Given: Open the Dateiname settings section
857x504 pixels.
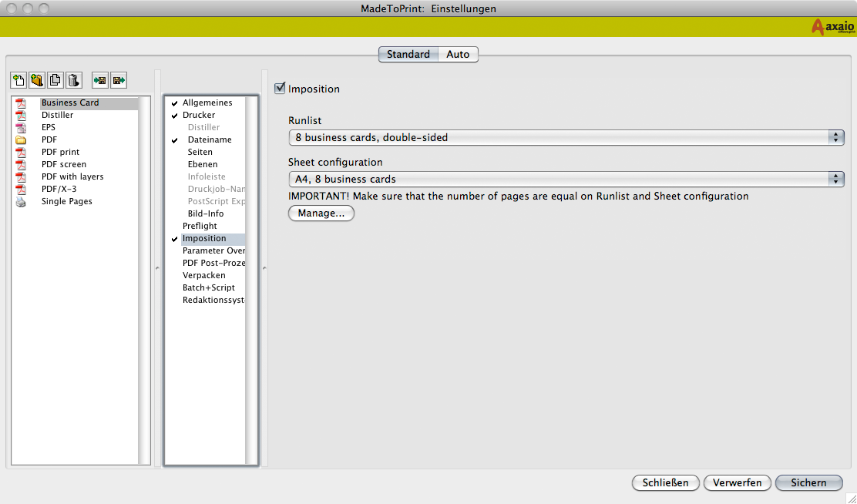Looking at the screenshot, I should [210, 140].
